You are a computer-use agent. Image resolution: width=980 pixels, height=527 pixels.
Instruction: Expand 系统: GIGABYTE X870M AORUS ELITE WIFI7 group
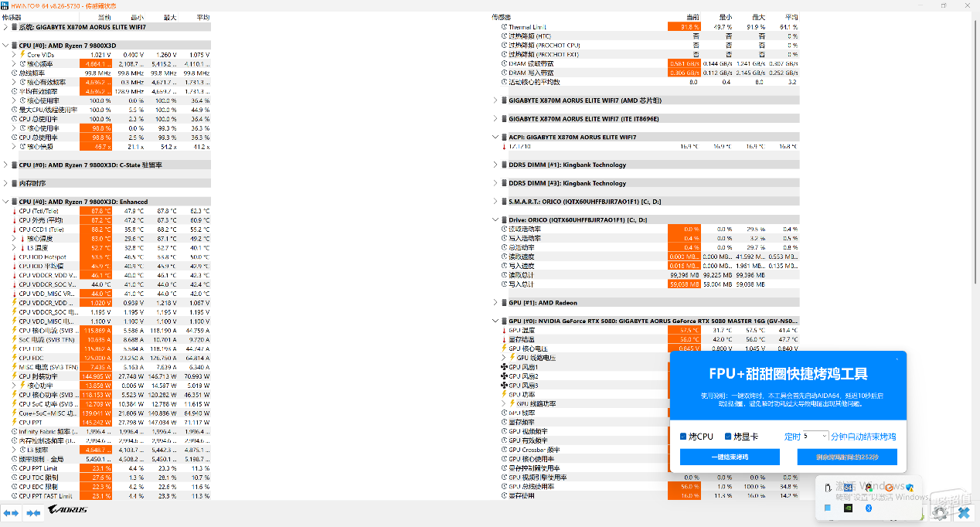point(5,27)
